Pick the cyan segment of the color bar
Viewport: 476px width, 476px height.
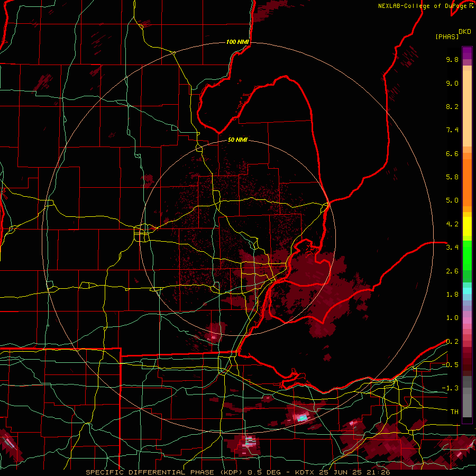(467, 291)
